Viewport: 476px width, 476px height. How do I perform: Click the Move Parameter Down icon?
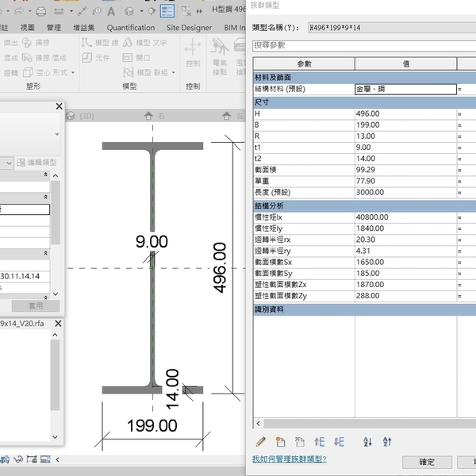click(339, 442)
